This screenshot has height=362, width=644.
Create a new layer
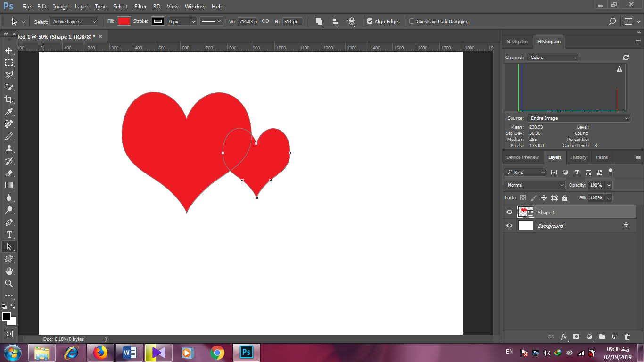pos(614,337)
